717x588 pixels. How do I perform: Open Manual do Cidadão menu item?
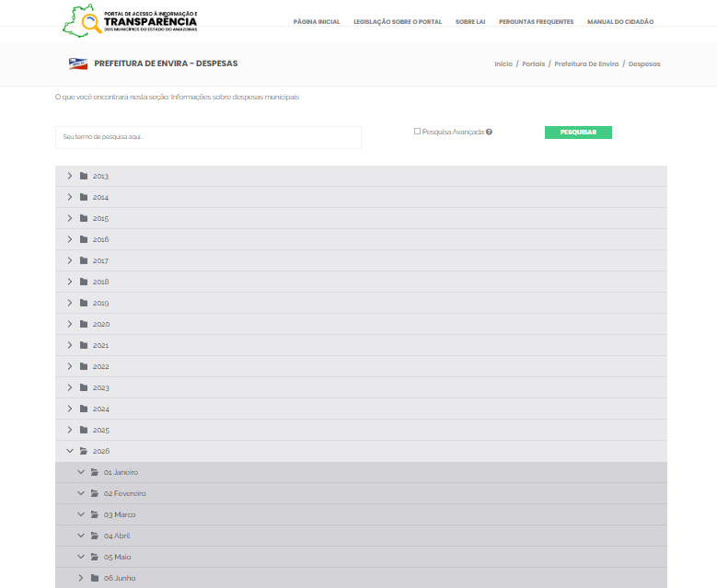620,22
